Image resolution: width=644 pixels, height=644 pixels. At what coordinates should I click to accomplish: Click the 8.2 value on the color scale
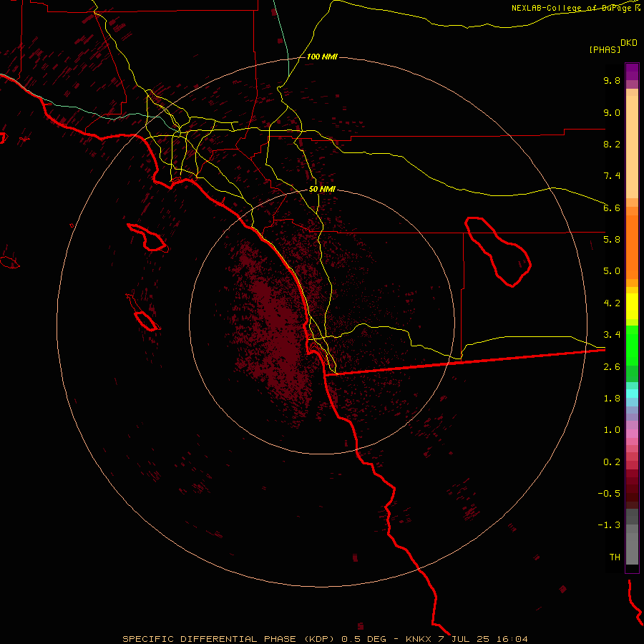612,144
